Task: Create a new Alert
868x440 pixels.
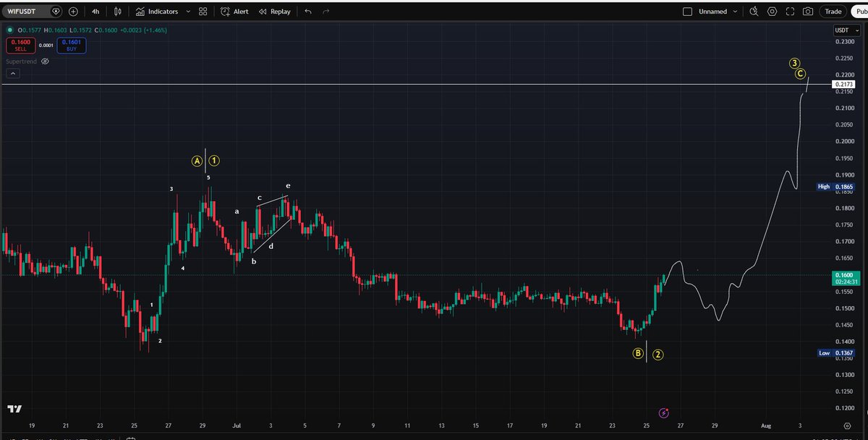Action: (234, 12)
